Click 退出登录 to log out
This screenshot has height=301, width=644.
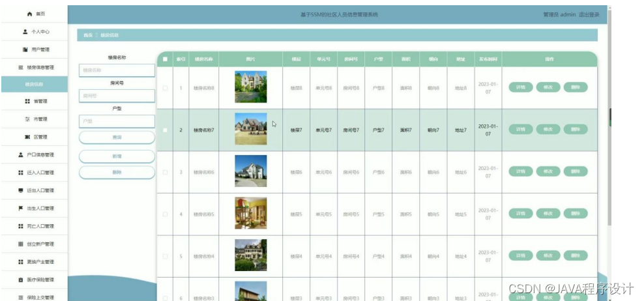(x=589, y=15)
